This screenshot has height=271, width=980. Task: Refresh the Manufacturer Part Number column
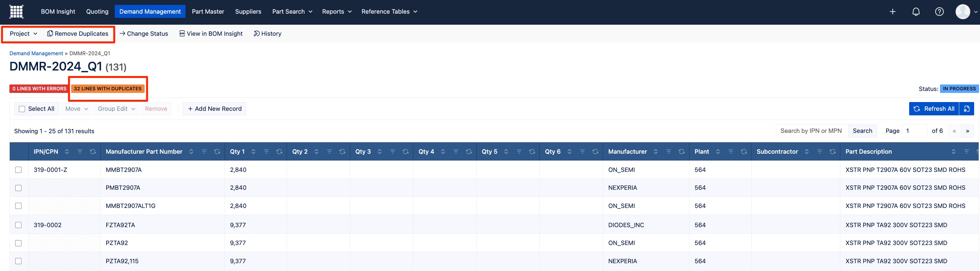coord(217,151)
